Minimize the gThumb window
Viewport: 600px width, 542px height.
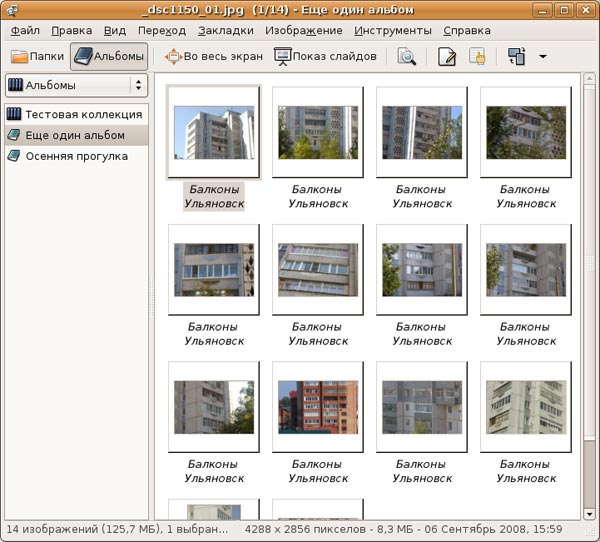point(542,10)
